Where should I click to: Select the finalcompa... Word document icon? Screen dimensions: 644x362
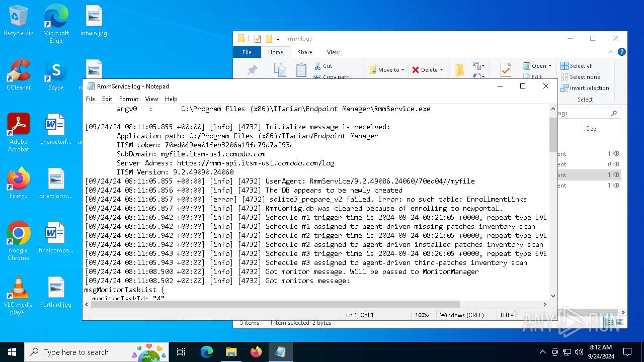56,238
